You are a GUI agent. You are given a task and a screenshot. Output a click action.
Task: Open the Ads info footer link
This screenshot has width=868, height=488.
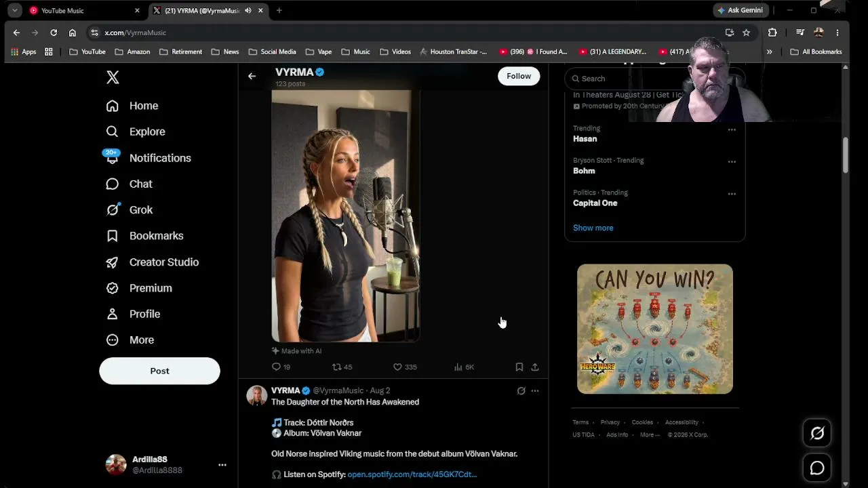coord(617,435)
